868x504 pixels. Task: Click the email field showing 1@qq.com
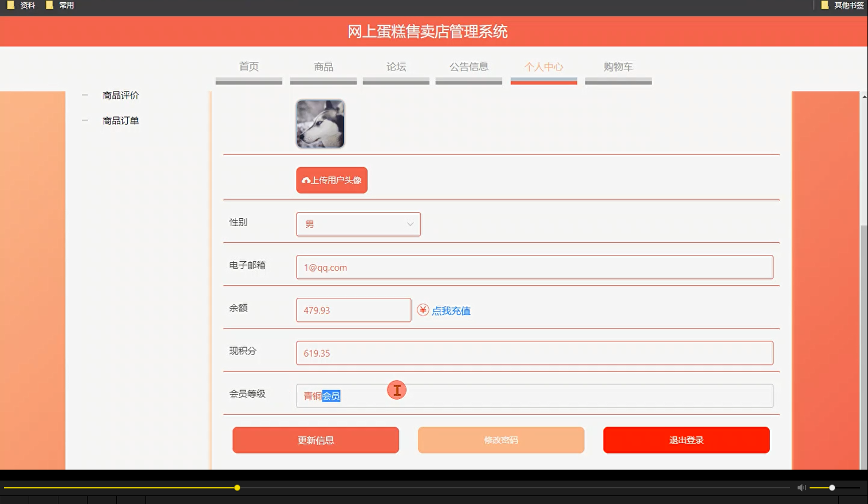[535, 267]
